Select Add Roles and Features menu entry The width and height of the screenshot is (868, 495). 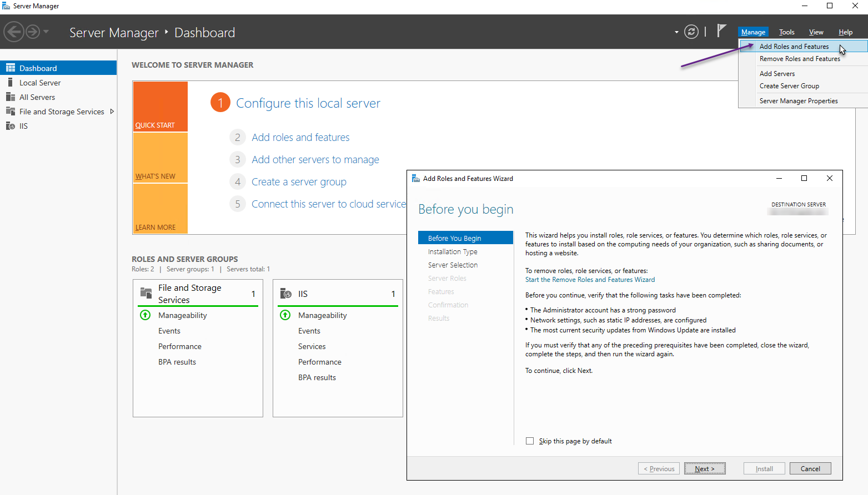tap(803, 47)
